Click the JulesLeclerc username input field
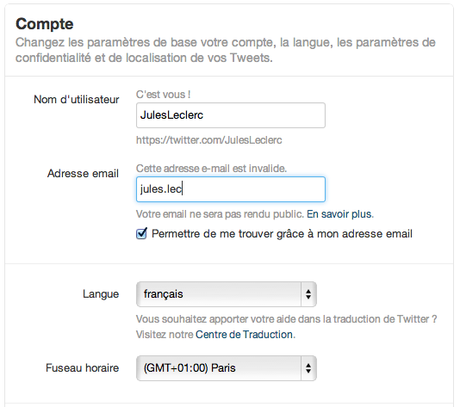This screenshot has width=460, height=407. click(x=231, y=115)
